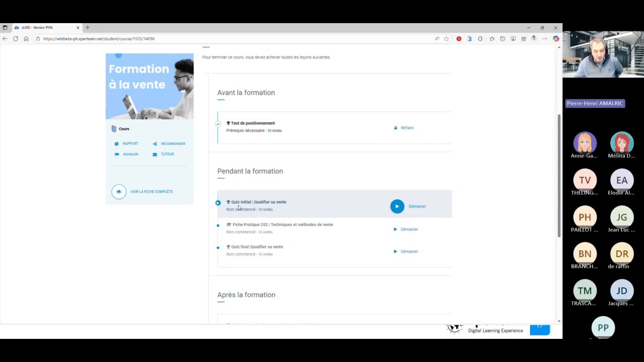Open the browser Settings and more menu
The image size is (644, 362).
(545, 39)
